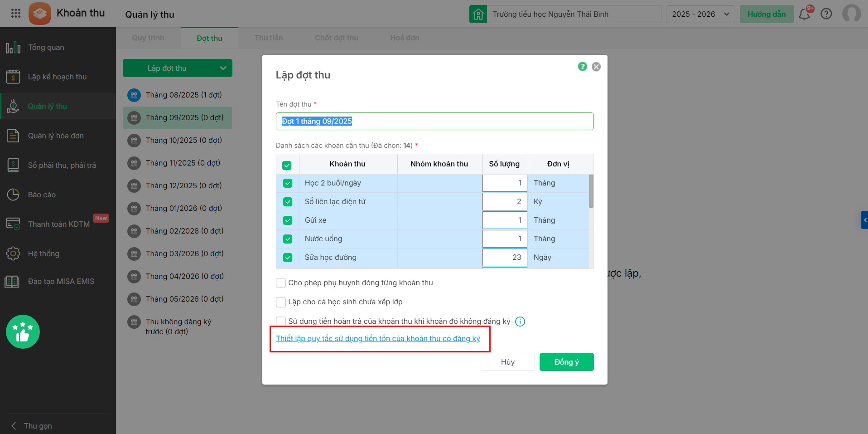
Task: Click calendar icon for Tháng 01/2026
Action: 134,209
